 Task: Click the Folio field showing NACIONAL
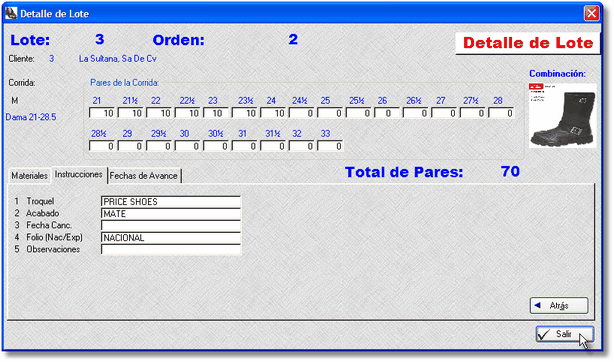pos(171,238)
